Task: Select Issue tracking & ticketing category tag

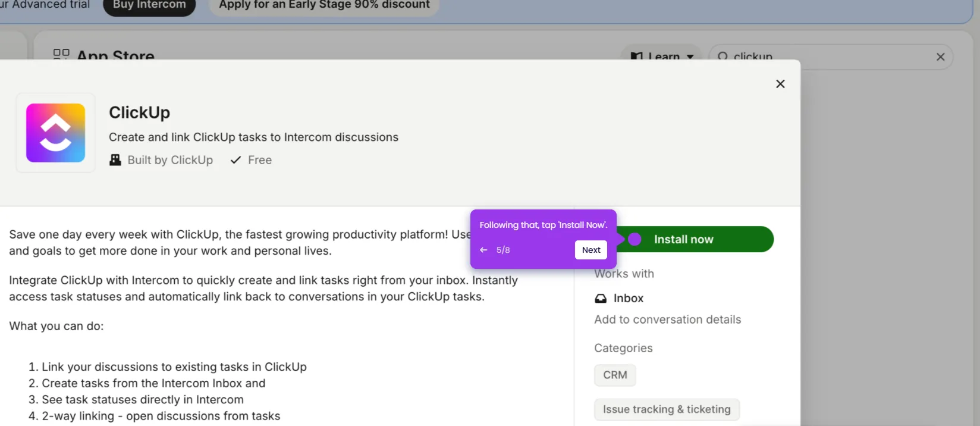Action: click(x=667, y=409)
